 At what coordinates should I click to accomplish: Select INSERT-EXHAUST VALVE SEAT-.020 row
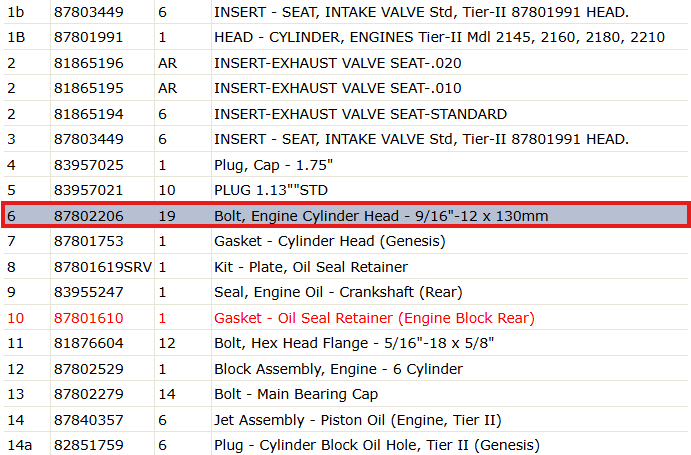click(346, 63)
